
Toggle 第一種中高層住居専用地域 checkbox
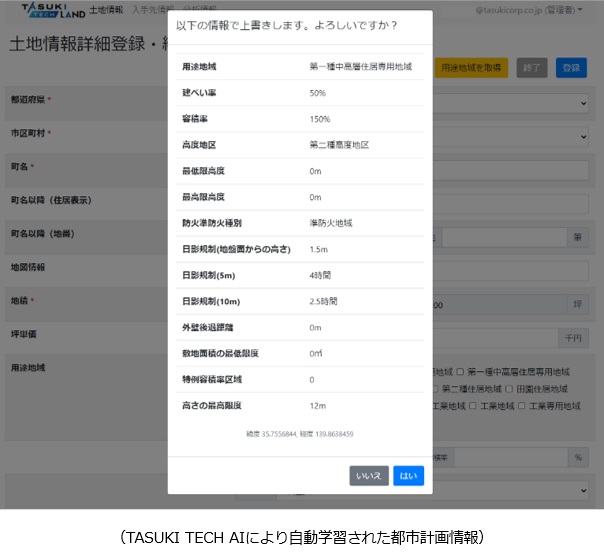[x=460, y=372]
